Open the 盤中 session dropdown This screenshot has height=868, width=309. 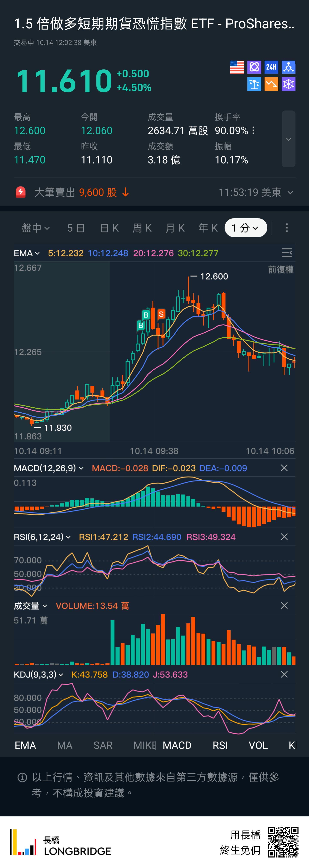pos(36,228)
